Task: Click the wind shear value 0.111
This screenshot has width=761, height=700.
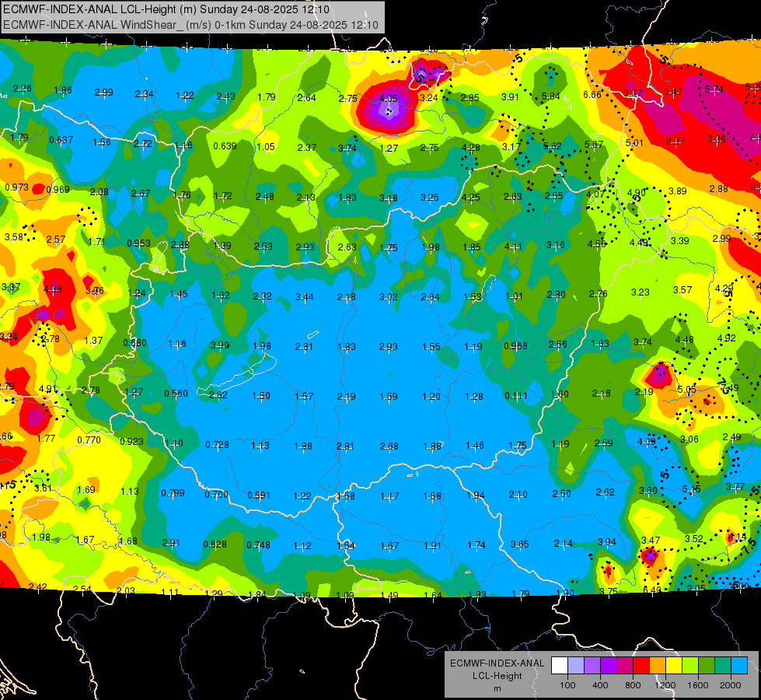Action: coord(516,396)
